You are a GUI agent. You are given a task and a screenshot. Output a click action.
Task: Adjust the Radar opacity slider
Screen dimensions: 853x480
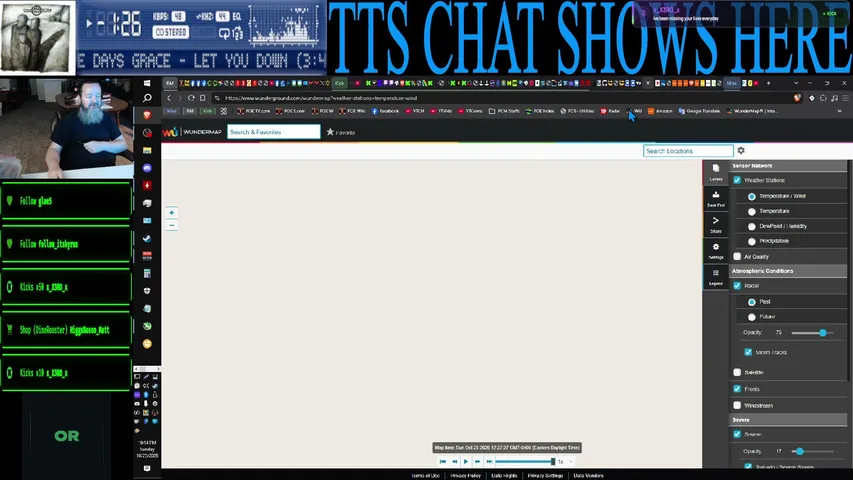point(812,333)
